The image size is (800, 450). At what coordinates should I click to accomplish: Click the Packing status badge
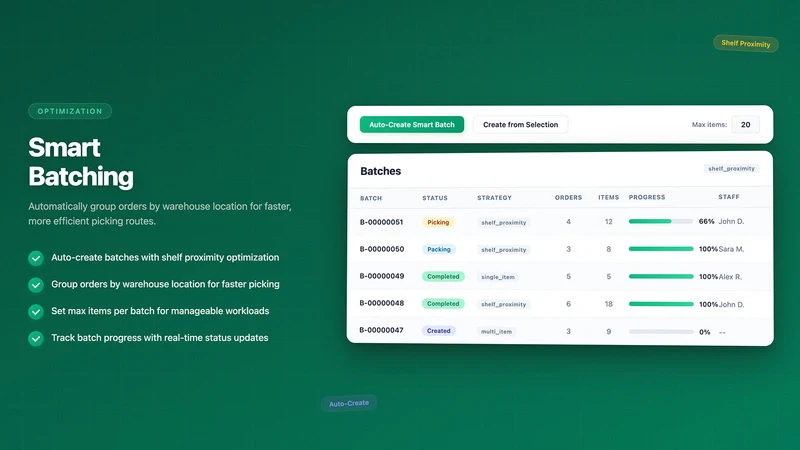point(439,249)
